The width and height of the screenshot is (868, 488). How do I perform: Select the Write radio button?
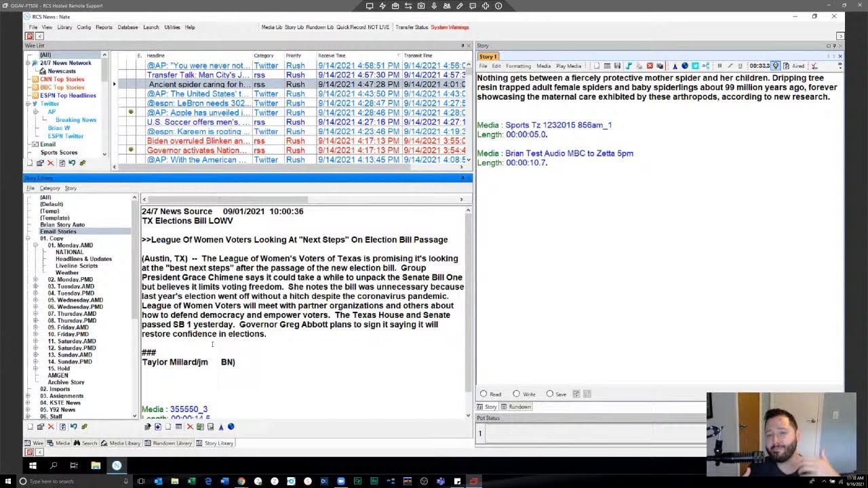point(517,394)
